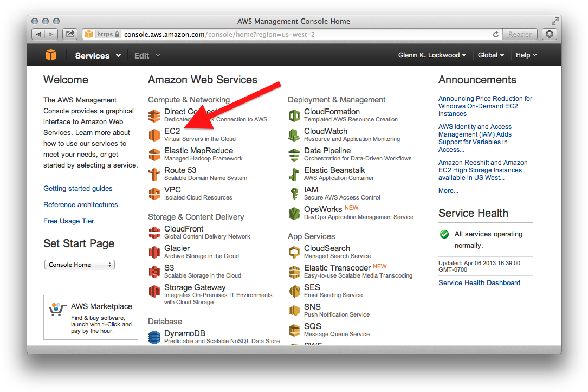Select the Route 53 icon

154,174
